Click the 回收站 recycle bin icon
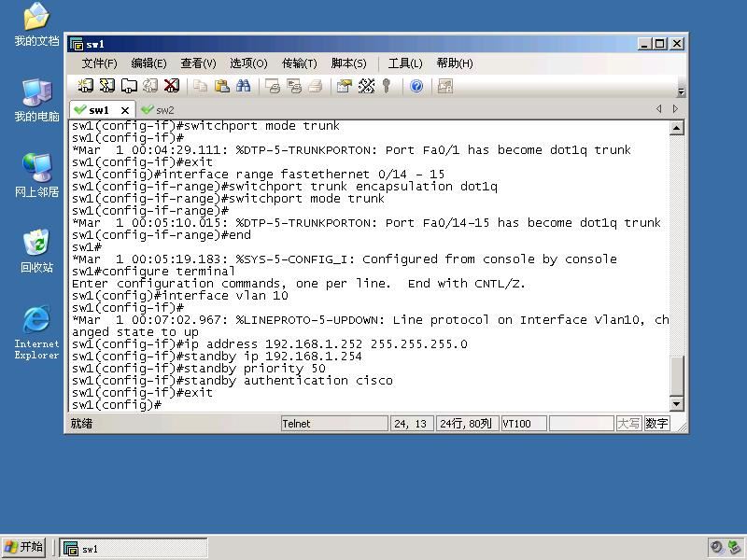This screenshot has width=747, height=560. (36, 251)
